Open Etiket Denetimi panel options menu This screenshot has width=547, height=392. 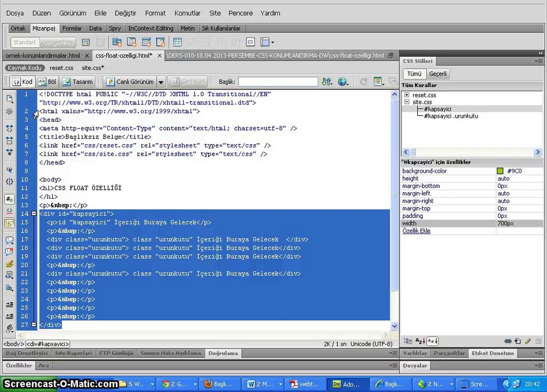pyautogui.click(x=539, y=353)
